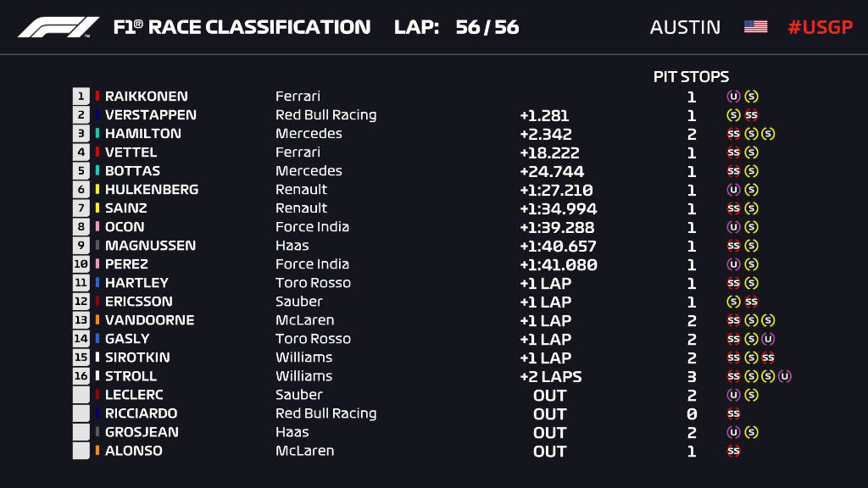Click Ricciardo's supersoft tyre icon

tap(733, 413)
